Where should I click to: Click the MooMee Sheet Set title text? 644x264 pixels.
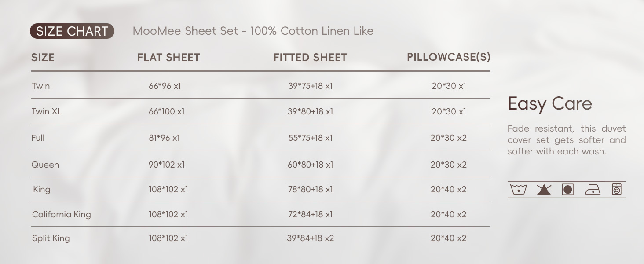pyautogui.click(x=253, y=31)
